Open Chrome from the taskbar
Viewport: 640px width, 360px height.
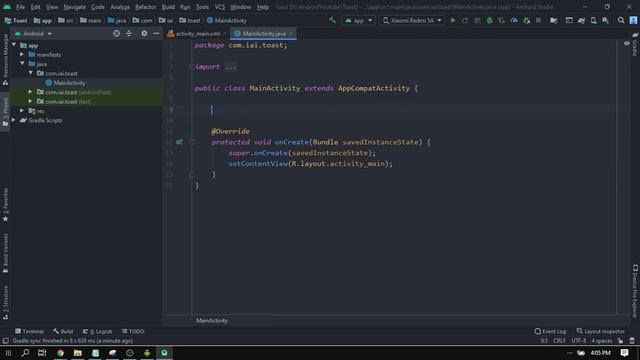(60, 353)
